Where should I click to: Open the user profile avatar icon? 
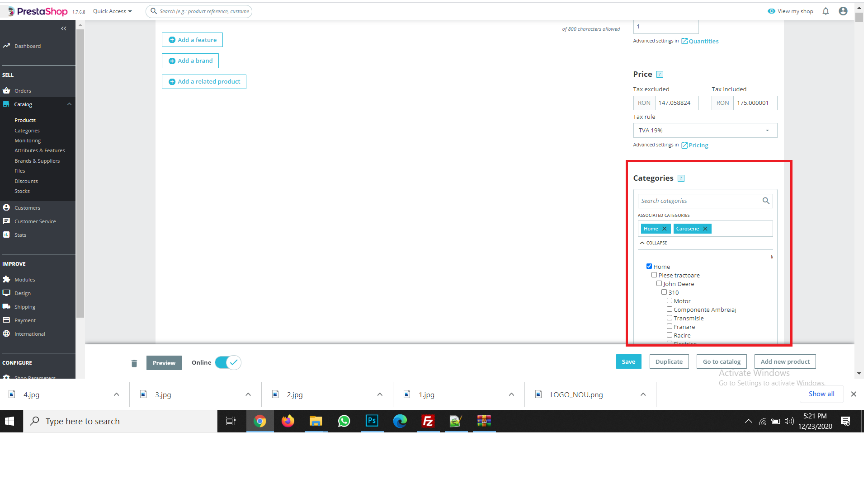[843, 11]
